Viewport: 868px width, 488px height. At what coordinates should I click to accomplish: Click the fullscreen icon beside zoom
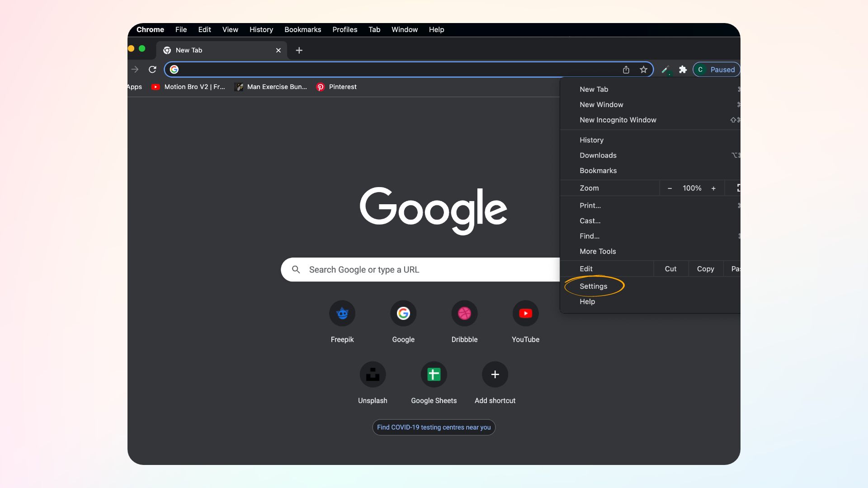tap(738, 188)
